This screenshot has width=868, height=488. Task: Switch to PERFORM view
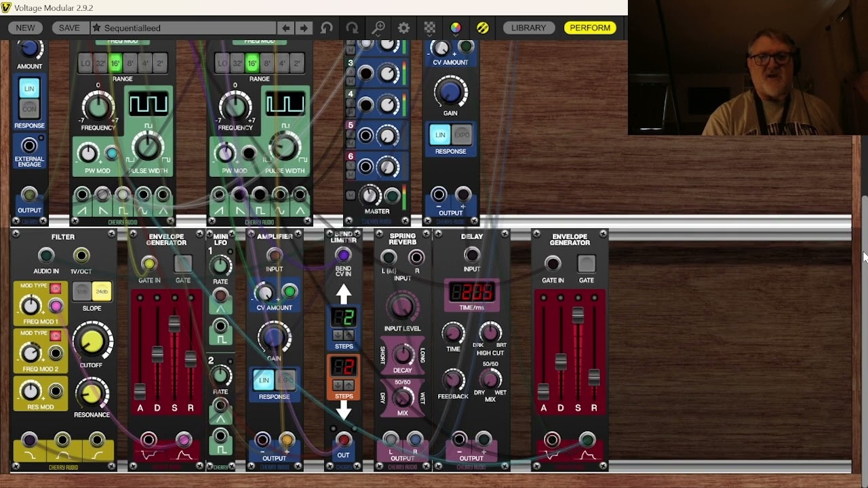[590, 28]
